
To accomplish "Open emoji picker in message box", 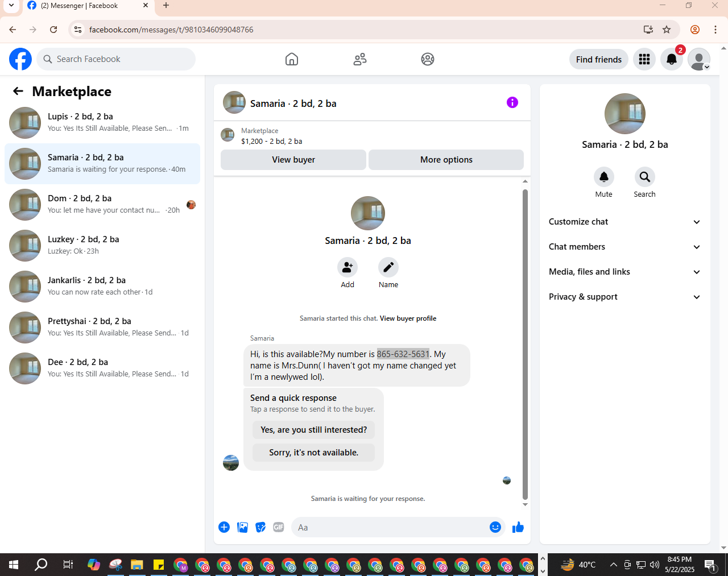I will pyautogui.click(x=495, y=527).
